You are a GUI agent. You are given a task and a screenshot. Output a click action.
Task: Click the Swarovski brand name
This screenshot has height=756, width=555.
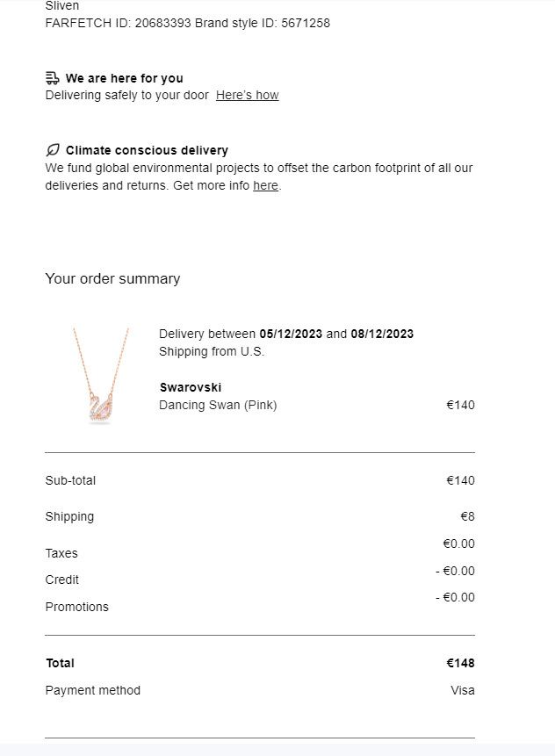click(191, 387)
